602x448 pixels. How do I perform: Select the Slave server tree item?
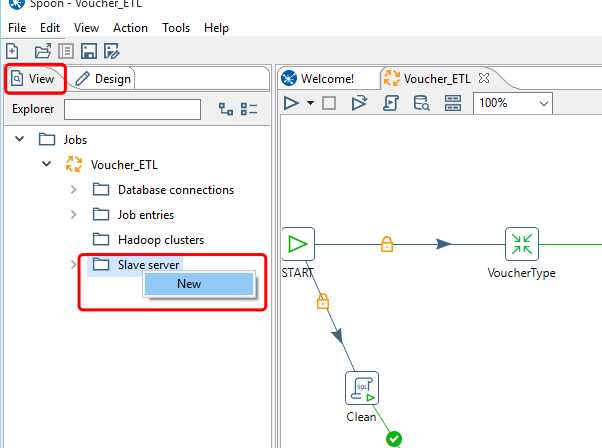tap(136, 265)
